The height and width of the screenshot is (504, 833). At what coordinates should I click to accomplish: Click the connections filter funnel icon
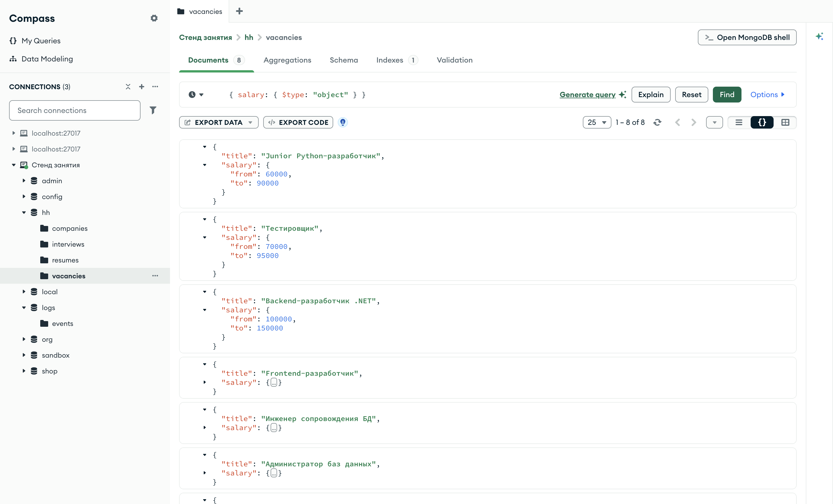click(153, 110)
